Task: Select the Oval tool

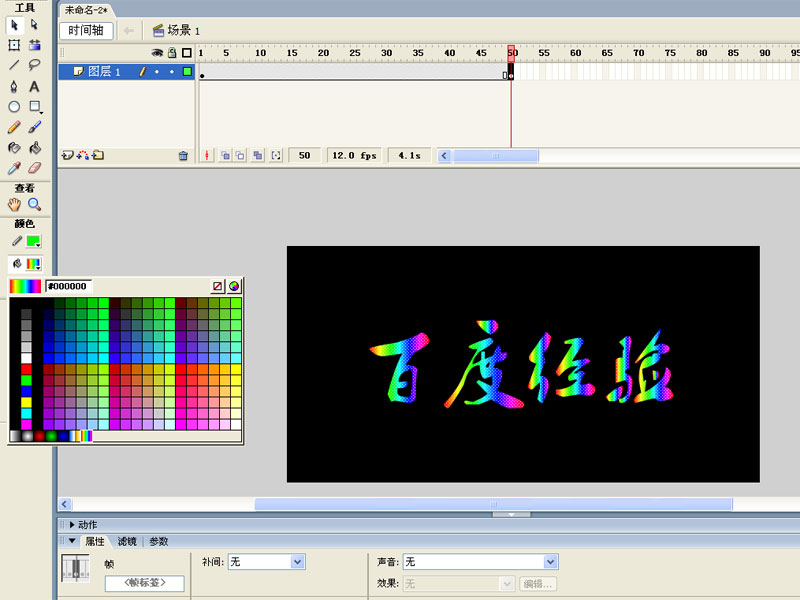Action: tap(14, 106)
